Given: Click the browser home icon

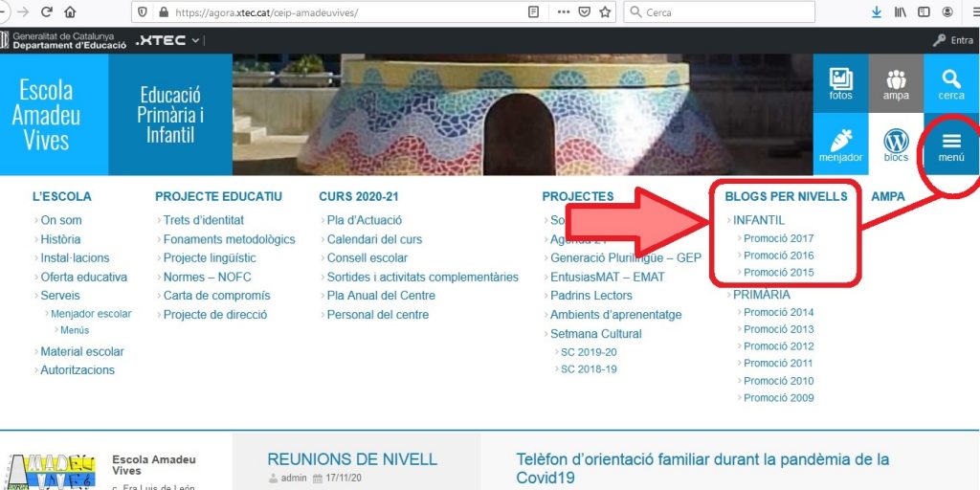Looking at the screenshot, I should [x=70, y=12].
